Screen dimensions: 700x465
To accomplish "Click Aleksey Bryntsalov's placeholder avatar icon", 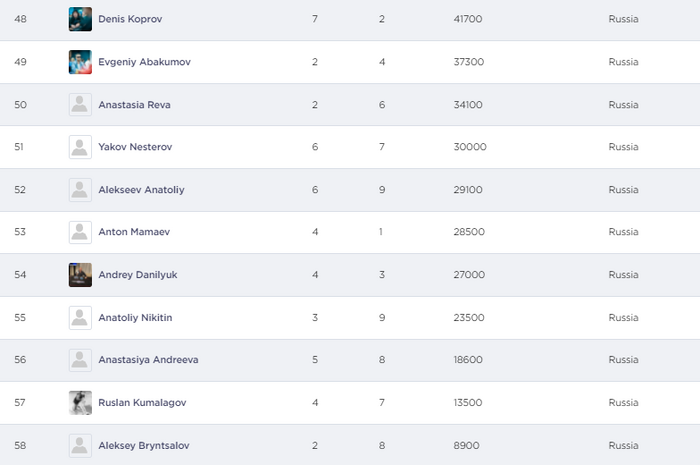I will pyautogui.click(x=80, y=446).
